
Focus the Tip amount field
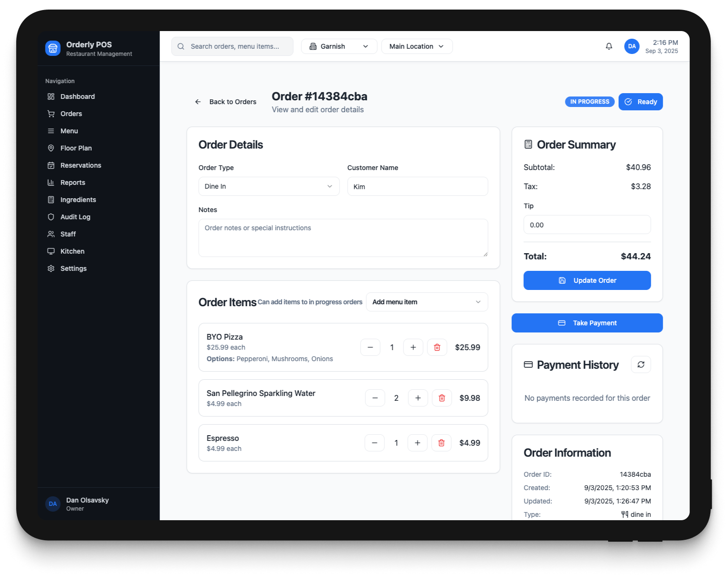coord(587,225)
